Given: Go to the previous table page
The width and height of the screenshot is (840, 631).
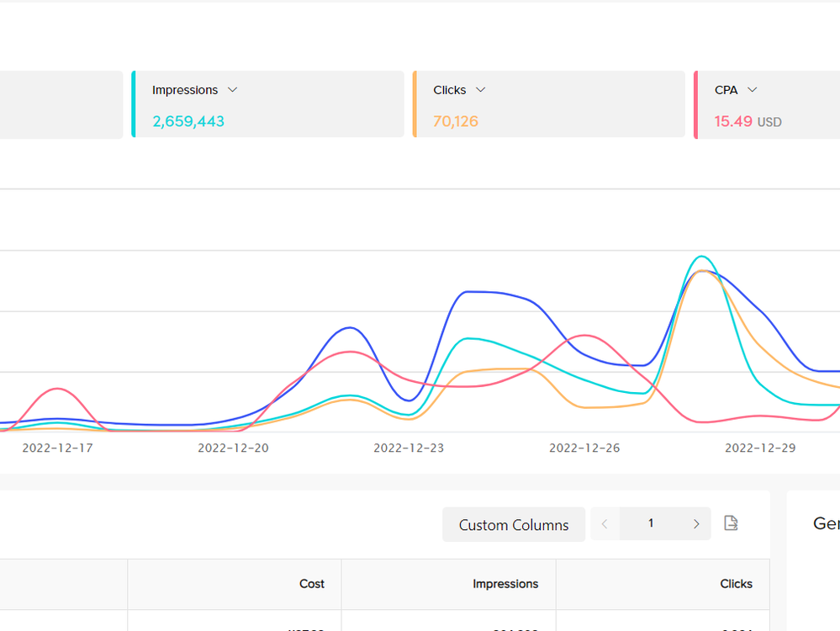Looking at the screenshot, I should 605,523.
